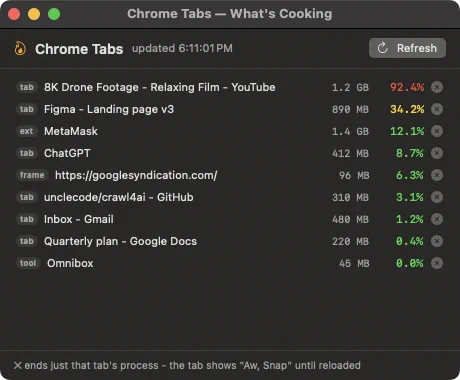
Task: Click the Aw, Snap footer hint text
Action: 187,365
